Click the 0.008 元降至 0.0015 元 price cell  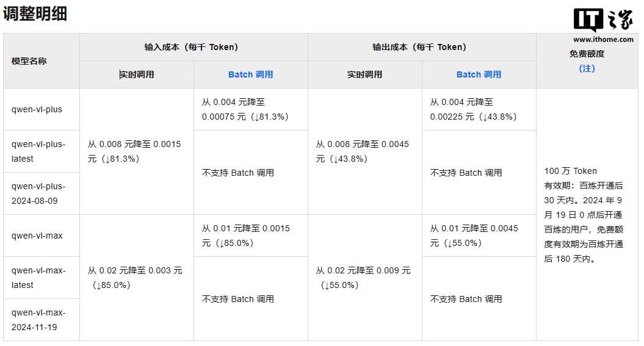(x=134, y=151)
